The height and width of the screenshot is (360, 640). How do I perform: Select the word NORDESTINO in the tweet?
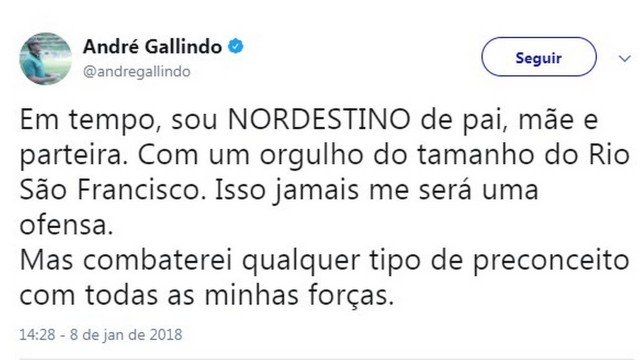[x=319, y=120]
